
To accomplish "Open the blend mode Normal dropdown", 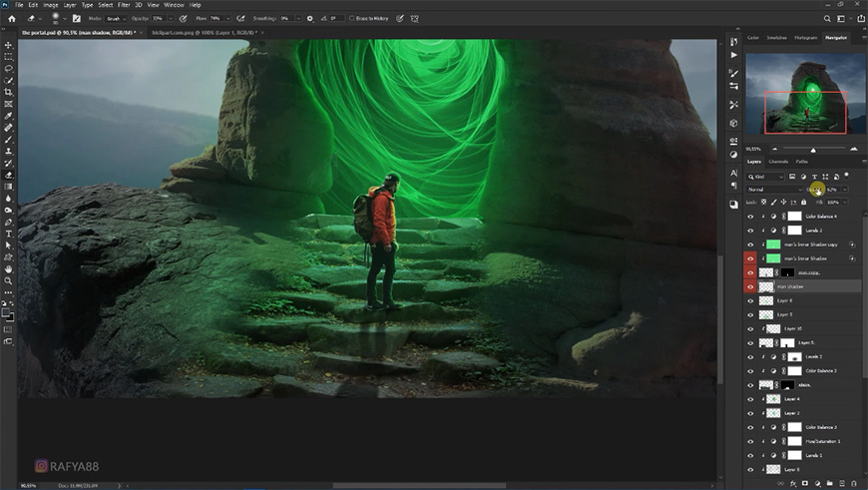I will (x=774, y=190).
